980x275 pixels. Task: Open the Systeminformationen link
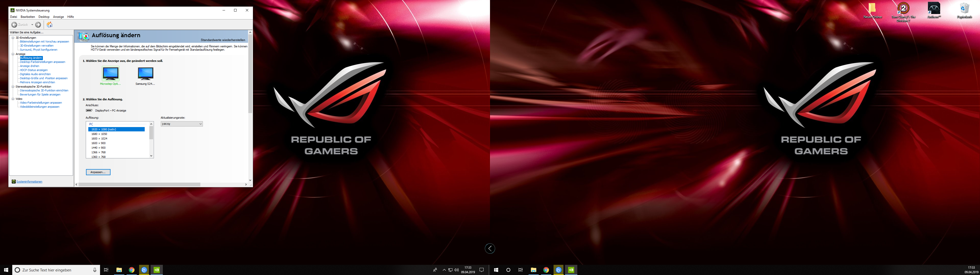coord(29,182)
